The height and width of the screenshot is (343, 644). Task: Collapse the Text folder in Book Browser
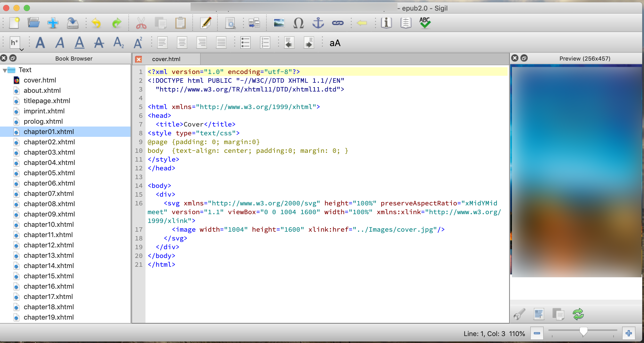pyautogui.click(x=5, y=70)
